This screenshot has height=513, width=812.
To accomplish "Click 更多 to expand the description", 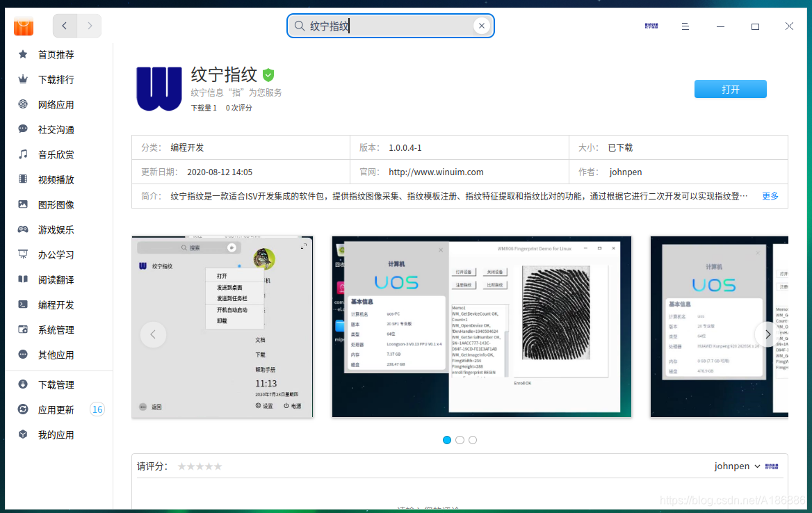I will tap(770, 196).
